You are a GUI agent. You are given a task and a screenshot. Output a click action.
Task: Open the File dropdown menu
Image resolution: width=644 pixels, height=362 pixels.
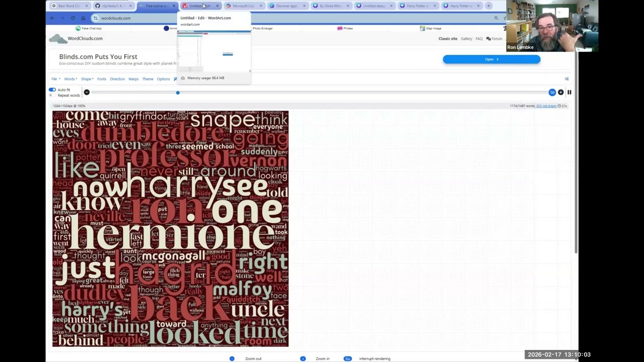point(55,79)
